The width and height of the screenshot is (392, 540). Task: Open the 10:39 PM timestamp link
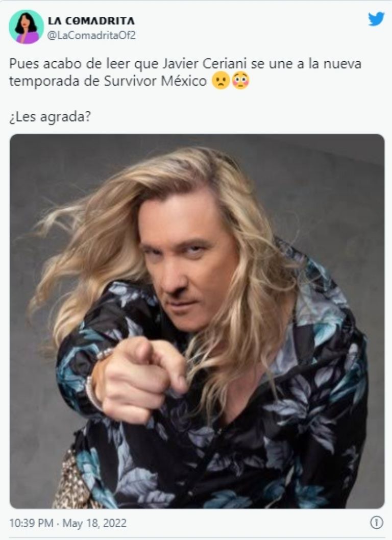pyautogui.click(x=31, y=523)
